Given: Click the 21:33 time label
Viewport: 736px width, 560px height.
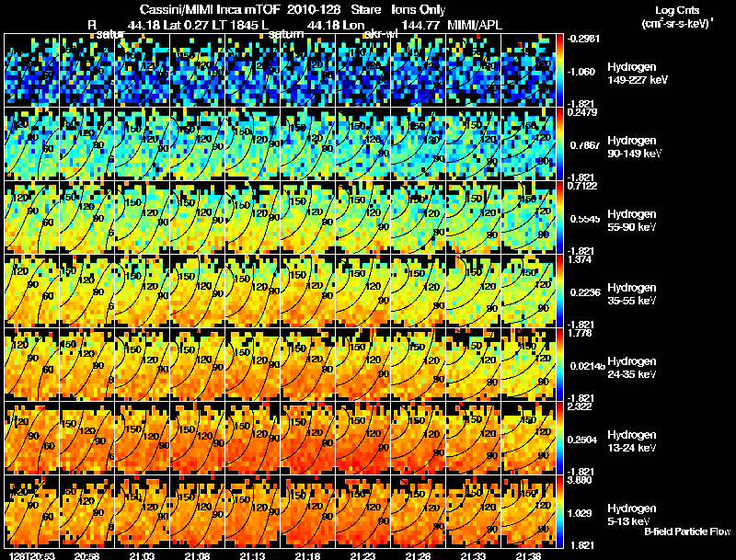Looking at the screenshot, I should (473, 555).
